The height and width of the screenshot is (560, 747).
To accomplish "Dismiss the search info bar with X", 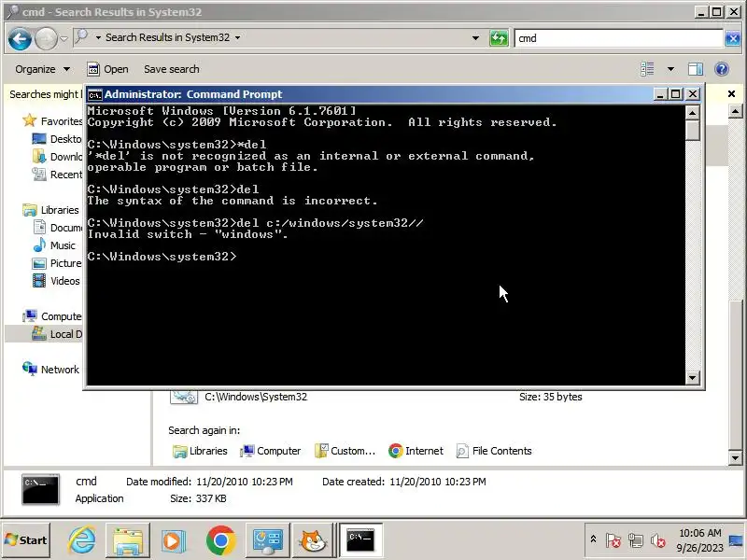I will click(732, 94).
